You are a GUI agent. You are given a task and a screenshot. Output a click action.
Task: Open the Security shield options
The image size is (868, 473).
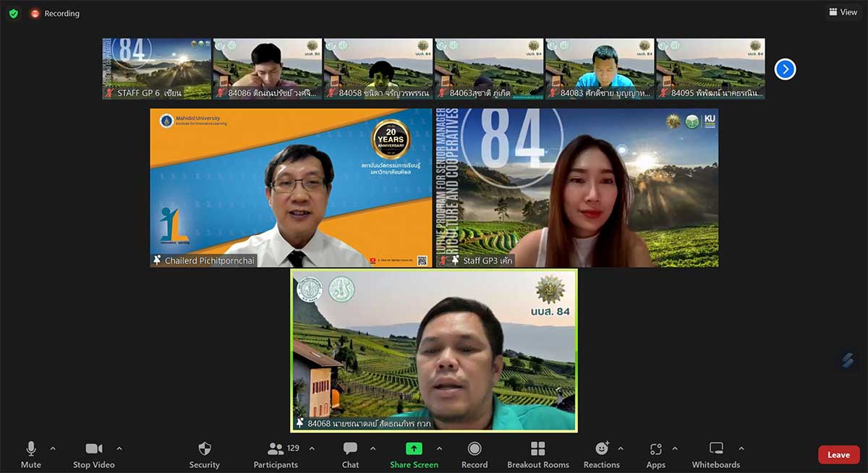[x=204, y=455]
